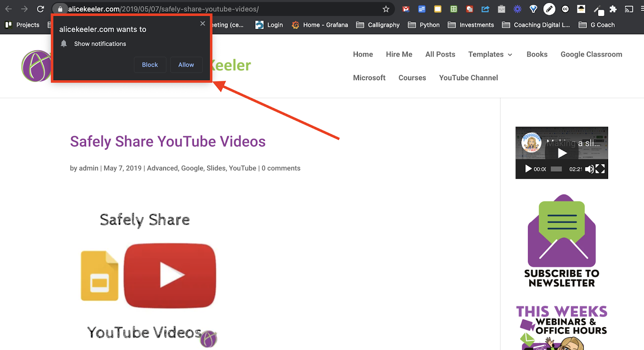Open the Cast icon in toolbar

pyautogui.click(x=629, y=9)
